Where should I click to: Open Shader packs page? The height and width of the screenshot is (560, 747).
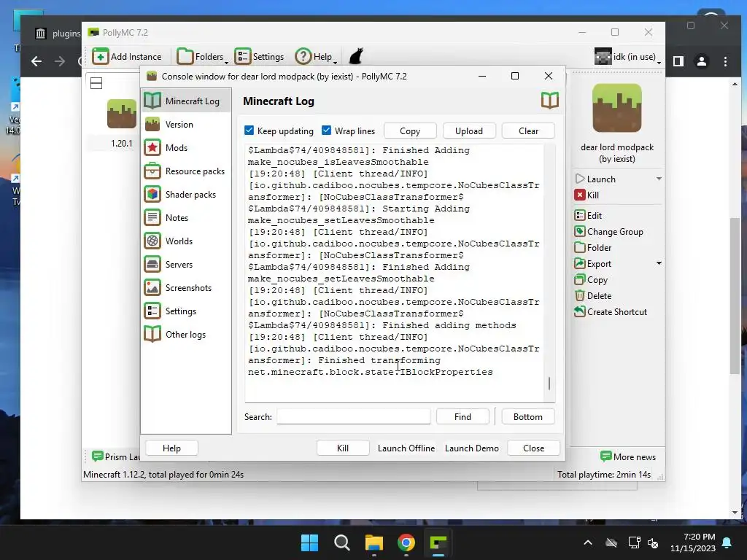(x=186, y=194)
